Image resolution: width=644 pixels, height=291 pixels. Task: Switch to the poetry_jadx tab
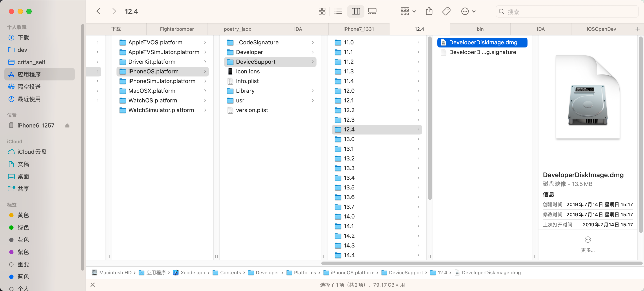tap(238, 29)
